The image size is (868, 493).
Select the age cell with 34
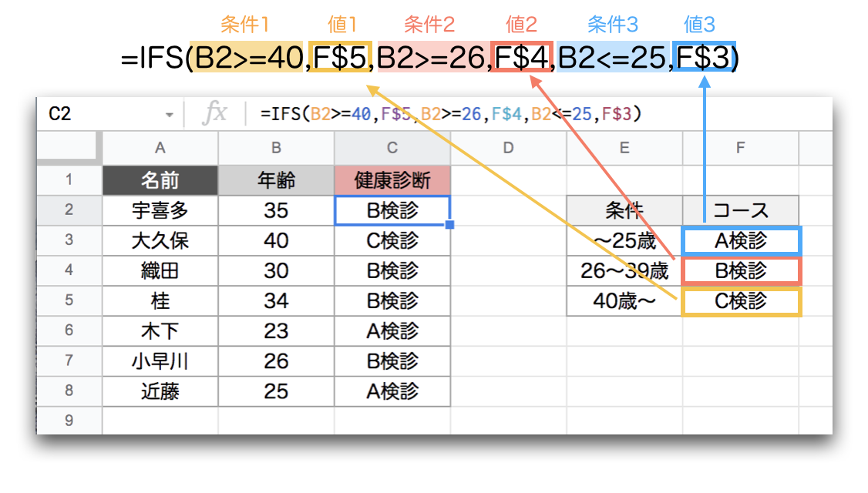click(x=276, y=300)
